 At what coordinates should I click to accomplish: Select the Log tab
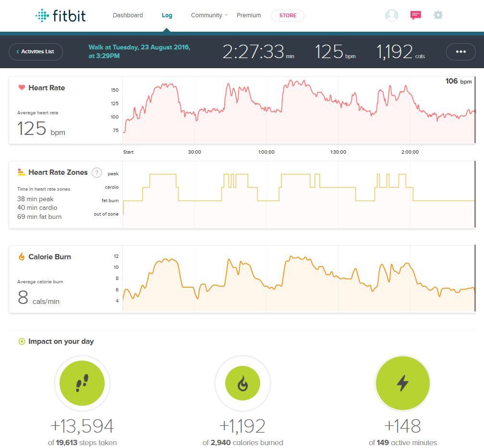[167, 15]
